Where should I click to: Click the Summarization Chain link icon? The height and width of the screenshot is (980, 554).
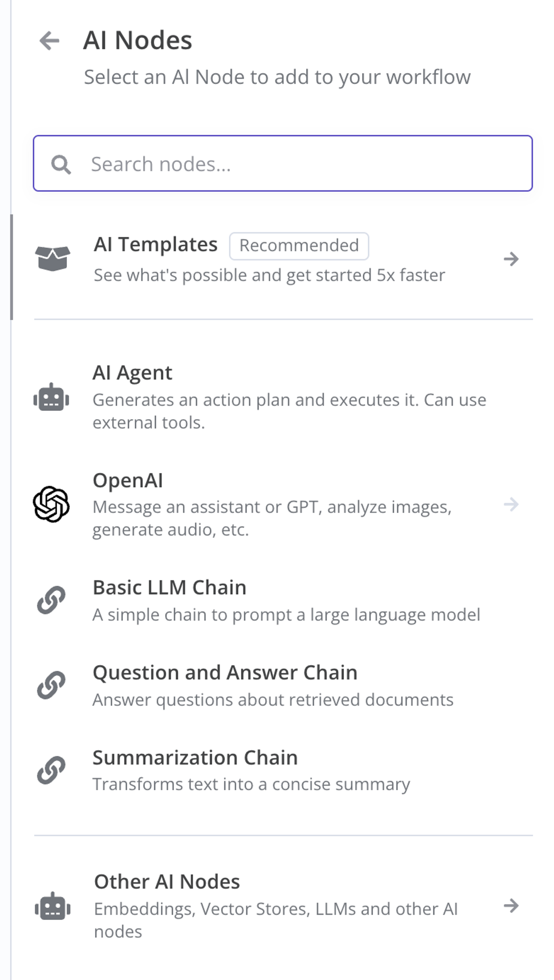pos(51,770)
